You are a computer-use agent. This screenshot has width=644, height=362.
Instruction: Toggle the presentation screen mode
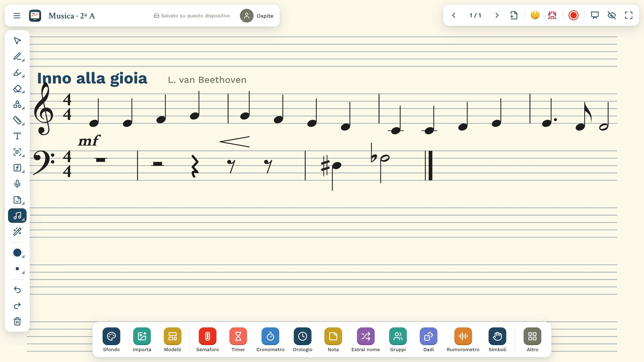595,15
